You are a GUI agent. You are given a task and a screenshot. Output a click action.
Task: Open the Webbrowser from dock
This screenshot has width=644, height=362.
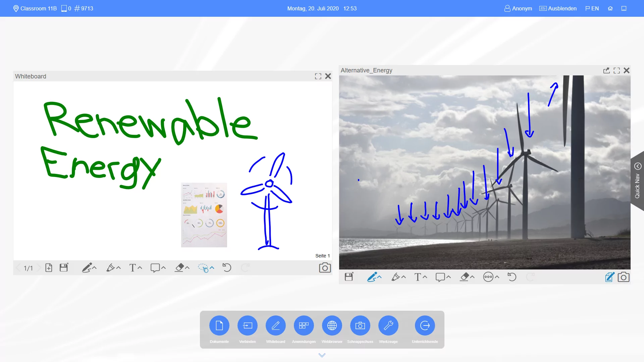[x=332, y=325]
